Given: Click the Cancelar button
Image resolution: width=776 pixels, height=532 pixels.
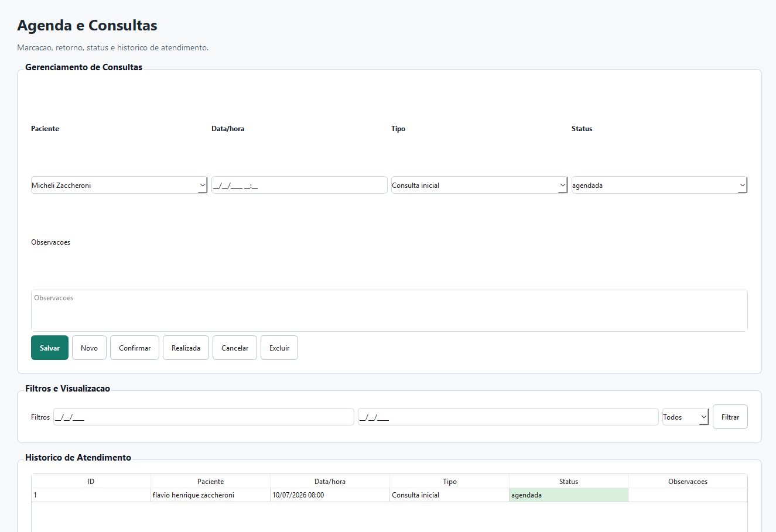Looking at the screenshot, I should point(235,348).
